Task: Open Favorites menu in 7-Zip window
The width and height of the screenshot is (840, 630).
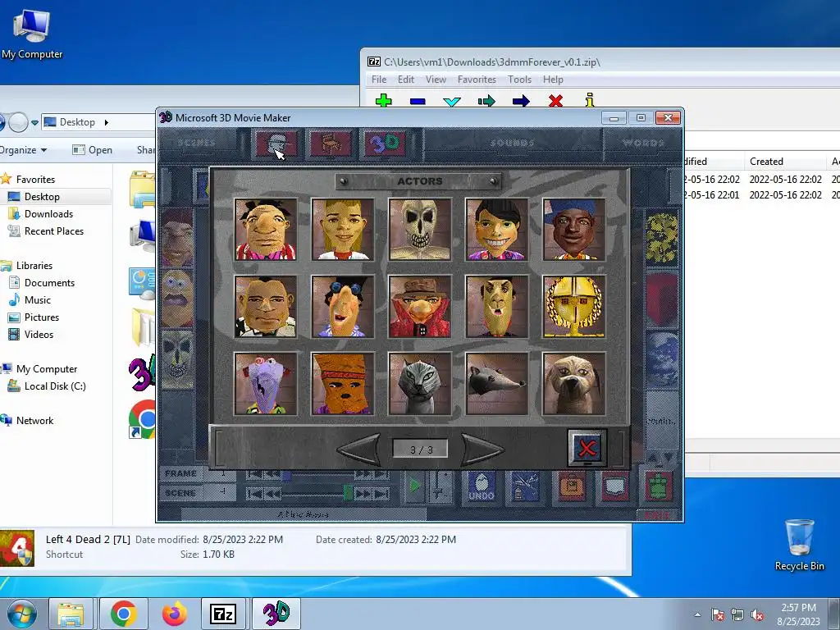Action: click(x=477, y=80)
